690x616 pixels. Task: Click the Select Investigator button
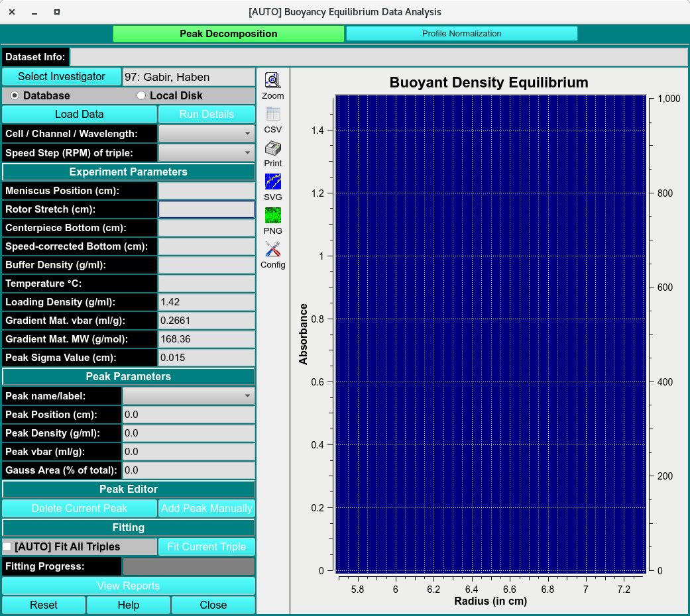point(62,77)
